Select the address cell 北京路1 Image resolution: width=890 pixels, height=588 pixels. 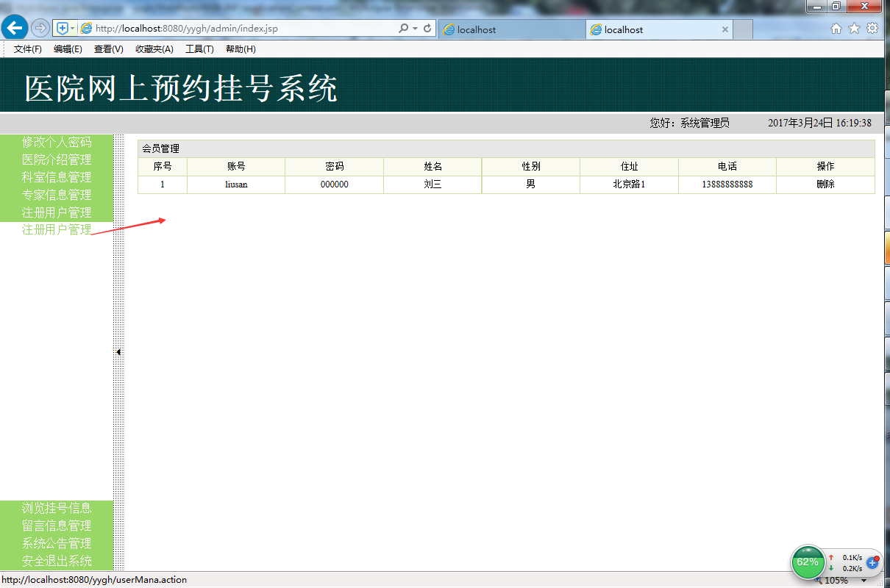[x=629, y=184]
